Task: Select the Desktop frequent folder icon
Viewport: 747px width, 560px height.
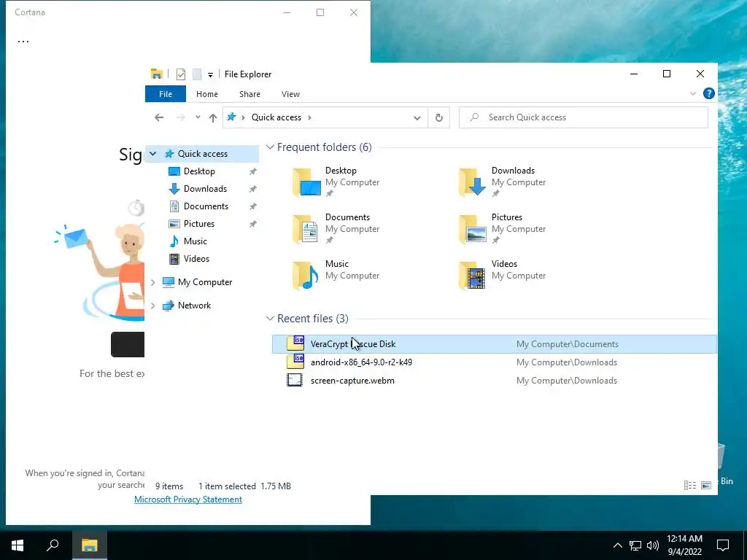Action: click(x=307, y=182)
